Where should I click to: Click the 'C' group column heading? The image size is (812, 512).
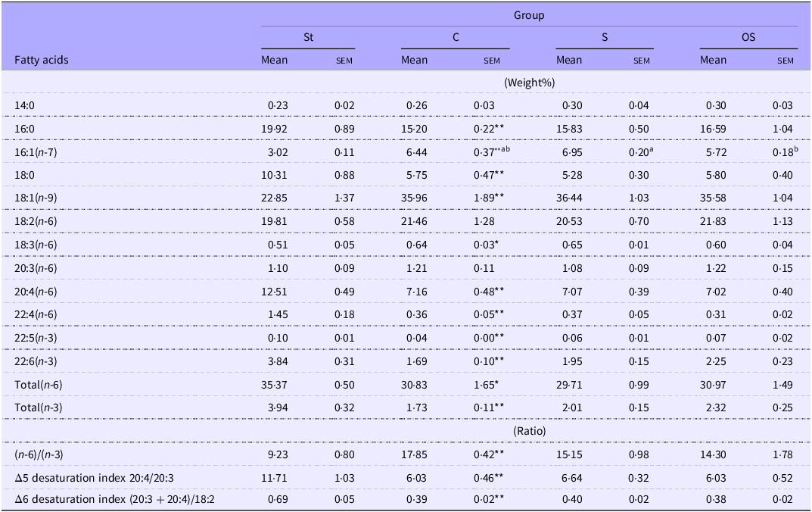coord(456,37)
